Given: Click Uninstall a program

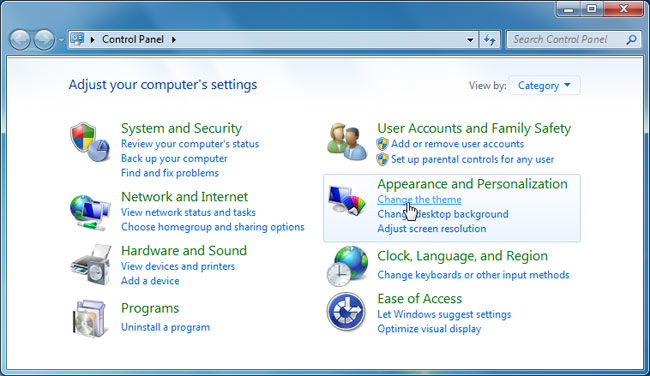Looking at the screenshot, I should 165,327.
